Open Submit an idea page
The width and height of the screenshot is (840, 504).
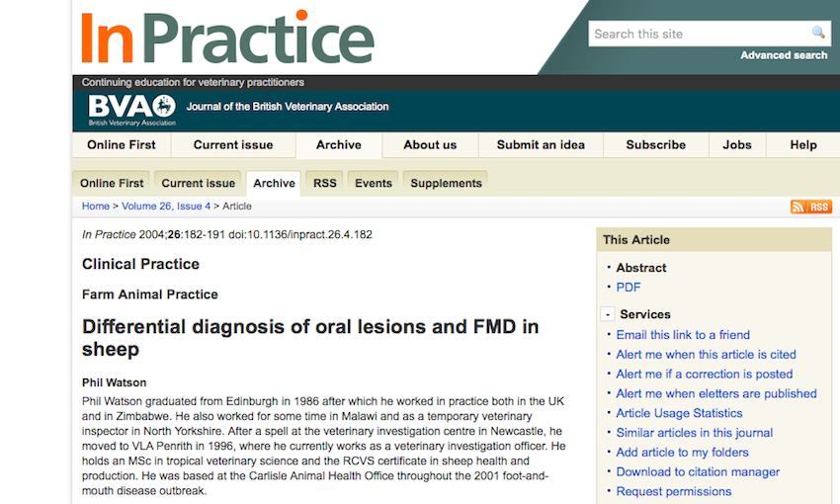pyautogui.click(x=541, y=144)
